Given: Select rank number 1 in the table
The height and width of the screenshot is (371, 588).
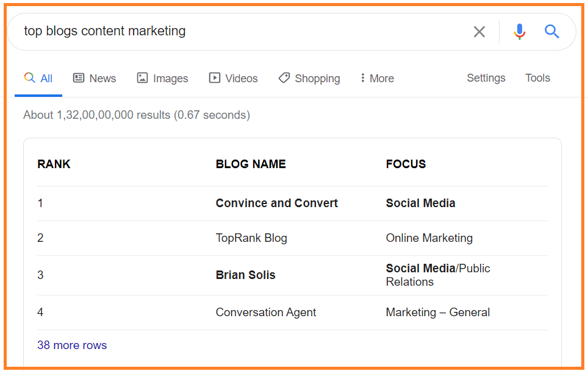Looking at the screenshot, I should (x=40, y=203).
